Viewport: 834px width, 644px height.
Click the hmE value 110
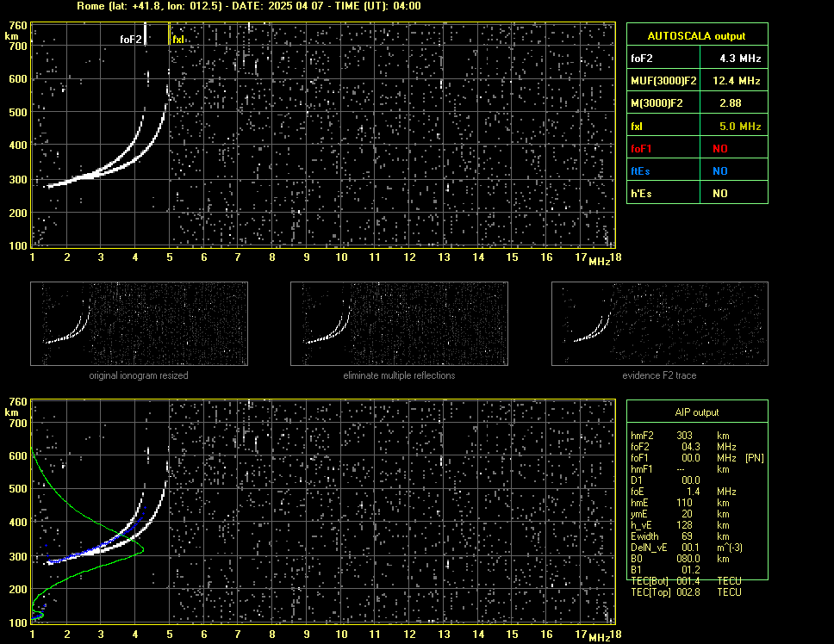coord(685,503)
